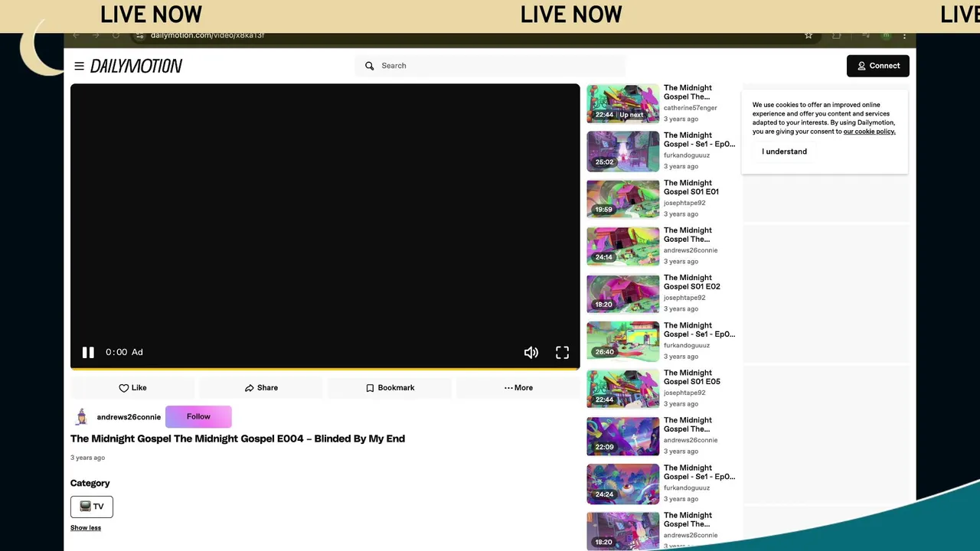Select the TV category tag

[x=92, y=507]
